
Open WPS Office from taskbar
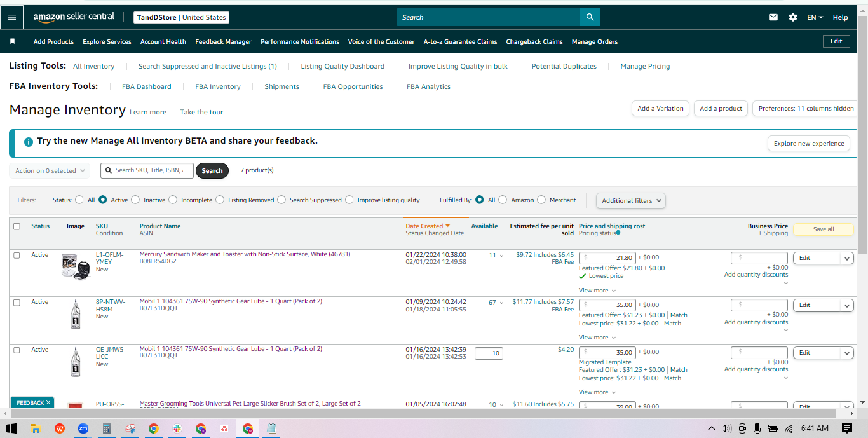[60, 428]
